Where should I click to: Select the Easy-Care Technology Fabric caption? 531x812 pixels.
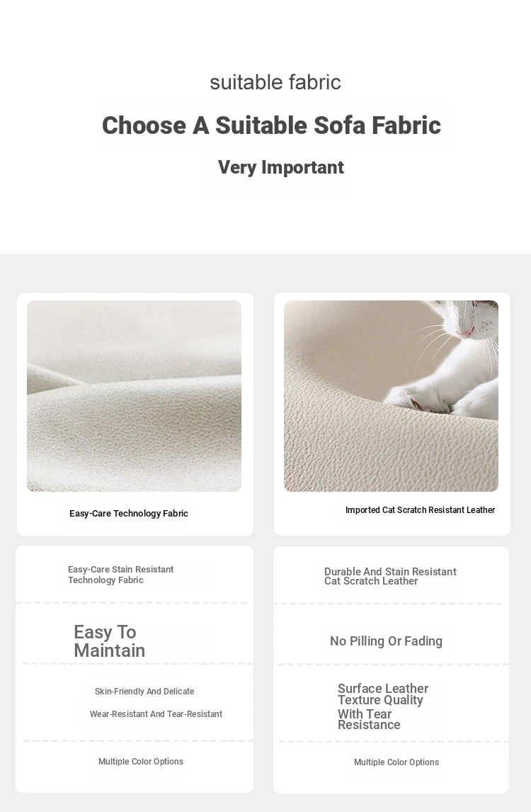pos(129,513)
